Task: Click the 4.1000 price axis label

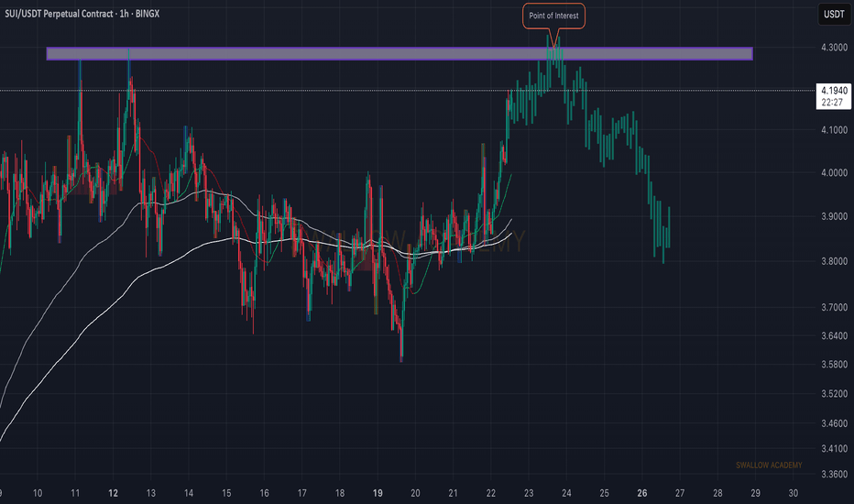Action: pyautogui.click(x=834, y=130)
